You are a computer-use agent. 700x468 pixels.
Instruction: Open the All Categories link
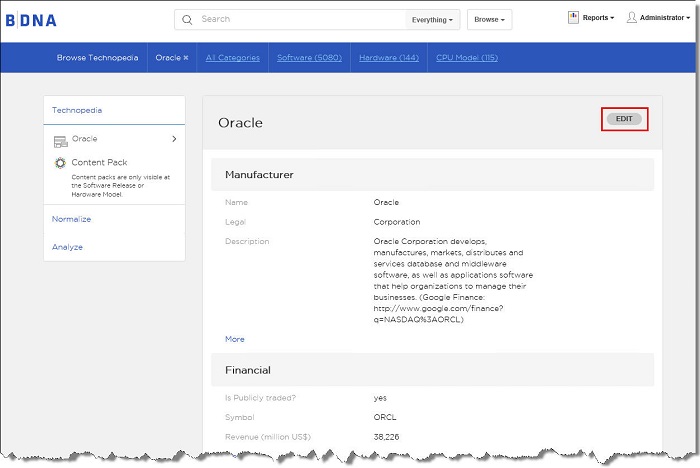click(x=233, y=58)
